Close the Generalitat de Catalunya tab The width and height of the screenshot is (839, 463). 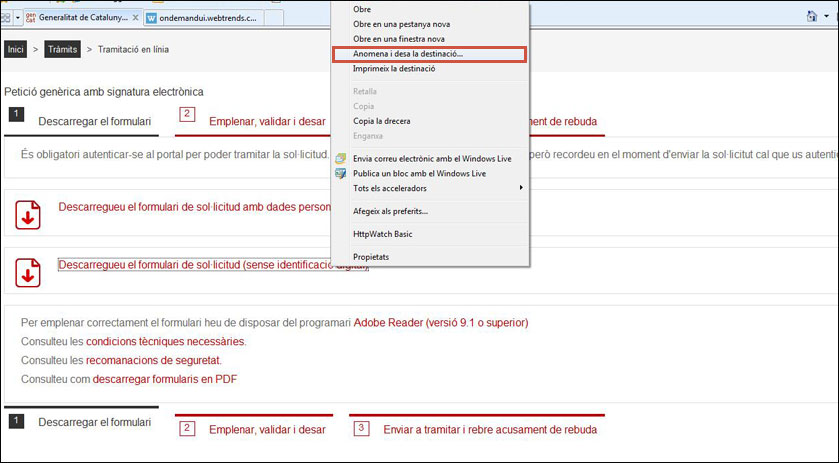(135, 18)
